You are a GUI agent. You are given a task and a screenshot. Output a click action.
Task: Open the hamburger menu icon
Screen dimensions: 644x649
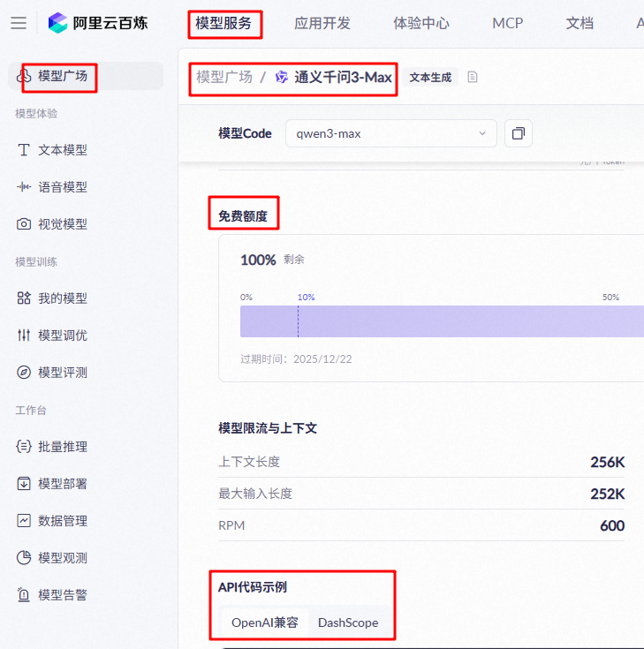point(19,23)
